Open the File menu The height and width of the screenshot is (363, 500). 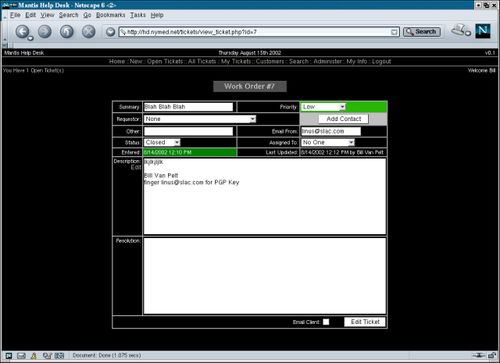15,15
